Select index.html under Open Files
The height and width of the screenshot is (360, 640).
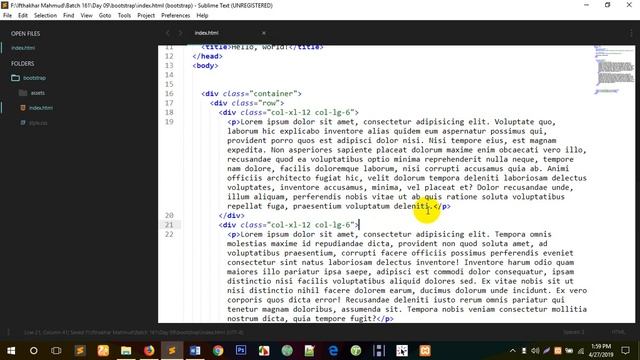pyautogui.click(x=23, y=48)
